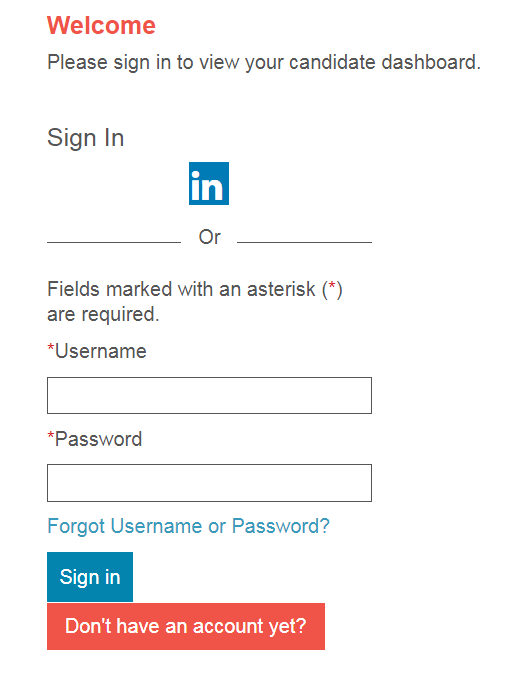Sign in with the LinkedIn icon
Viewport: 518px width, 681px height.
pos(209,183)
